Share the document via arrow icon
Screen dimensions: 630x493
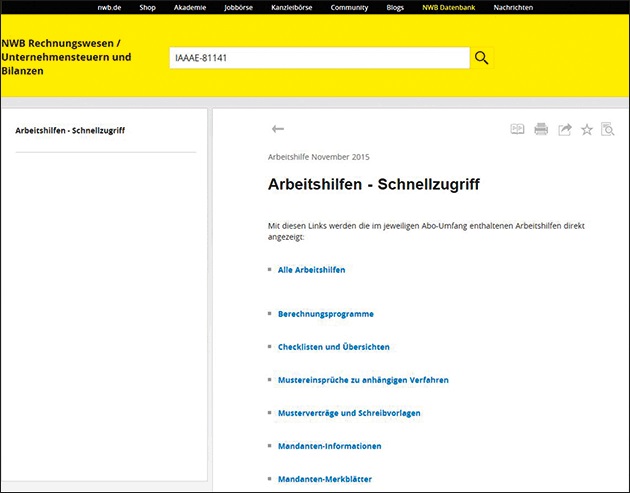click(564, 129)
